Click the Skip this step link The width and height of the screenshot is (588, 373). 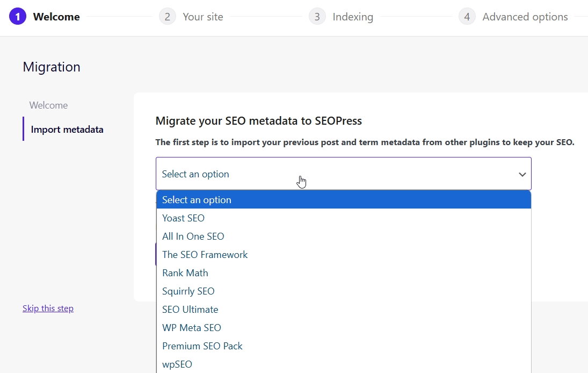[48, 309]
